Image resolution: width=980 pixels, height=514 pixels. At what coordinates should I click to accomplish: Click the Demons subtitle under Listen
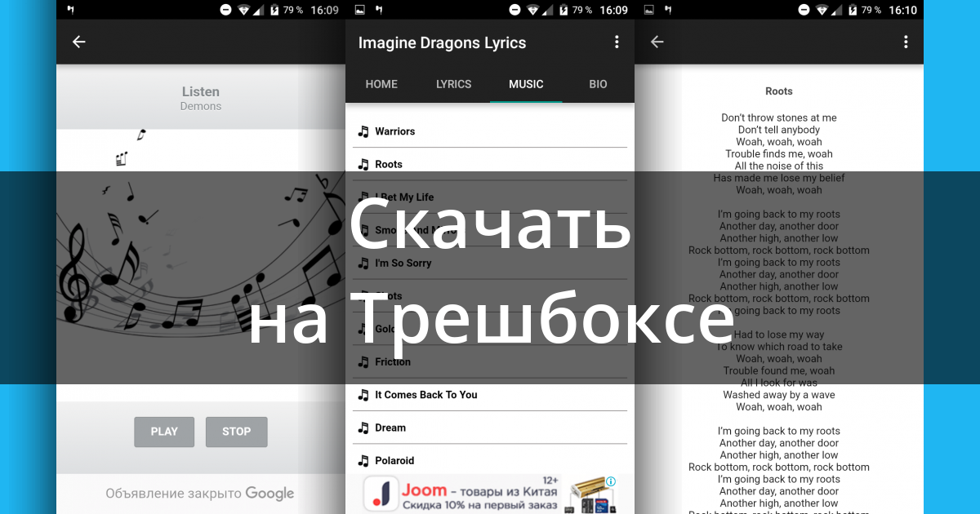201,106
